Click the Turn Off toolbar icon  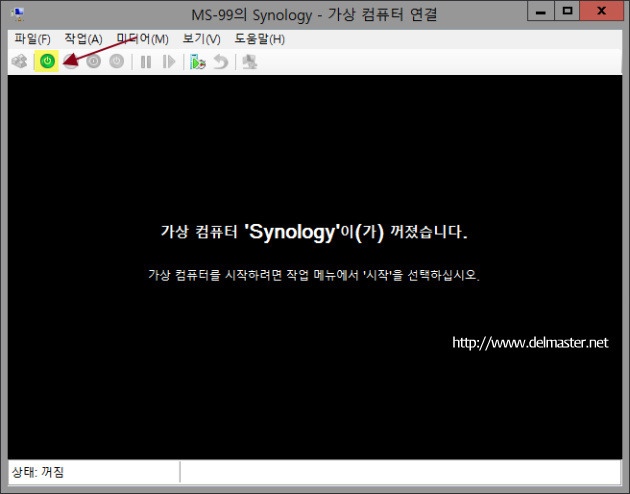click(71, 61)
